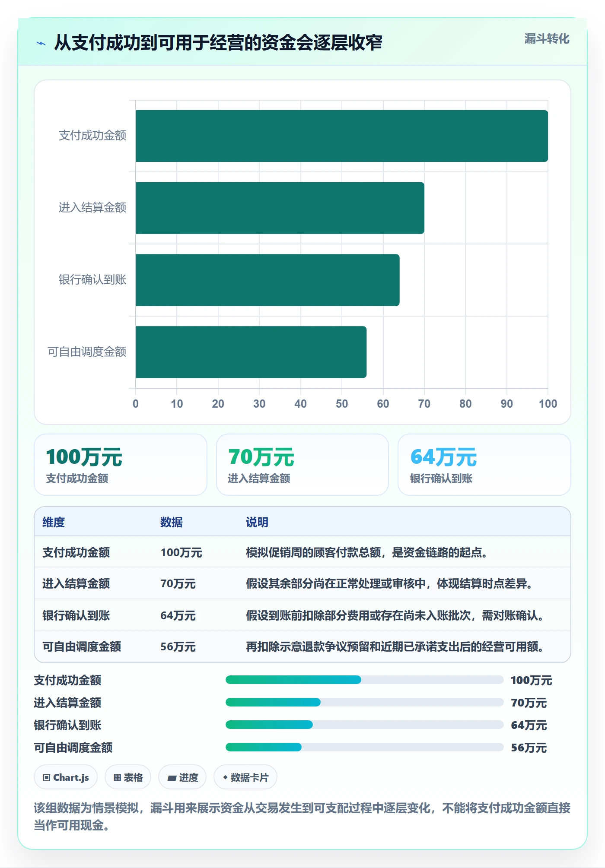The image size is (605, 868).
Task: Click the 100万元 data card
Action: 121,465
